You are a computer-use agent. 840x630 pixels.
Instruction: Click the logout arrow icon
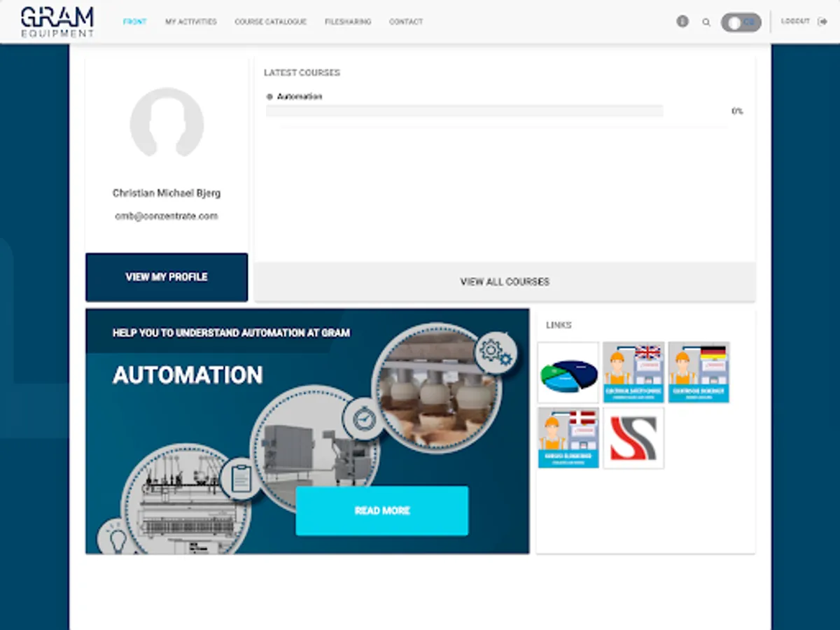coord(822,22)
